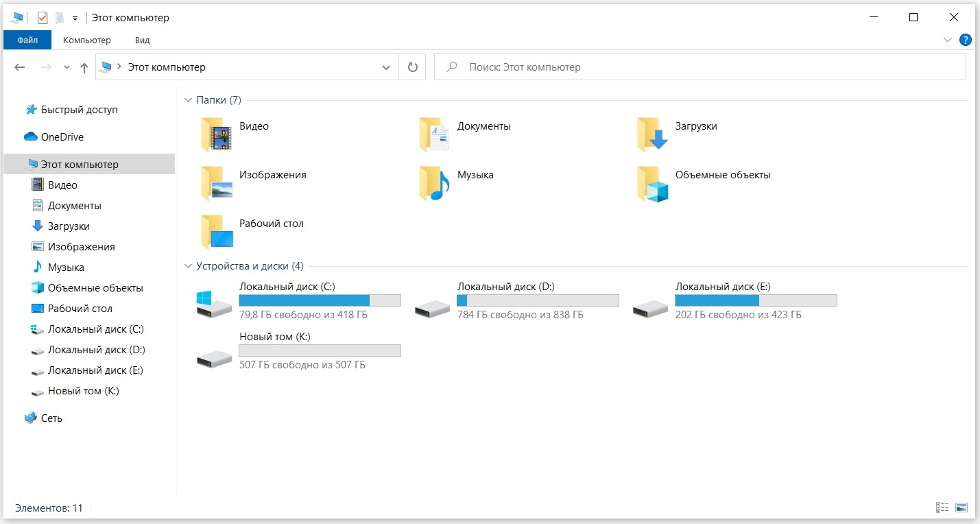Open the Изображения folder icon in main pane
980x524 pixels.
[217, 183]
